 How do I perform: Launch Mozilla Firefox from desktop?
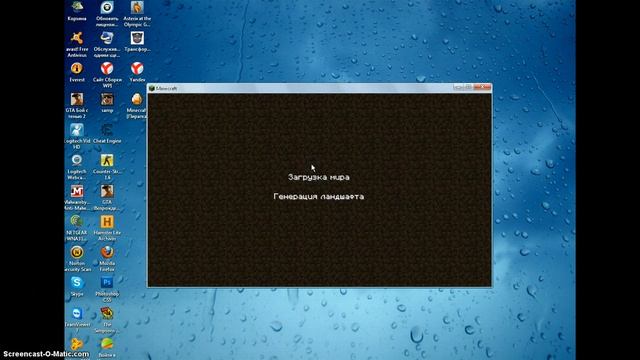107,258
